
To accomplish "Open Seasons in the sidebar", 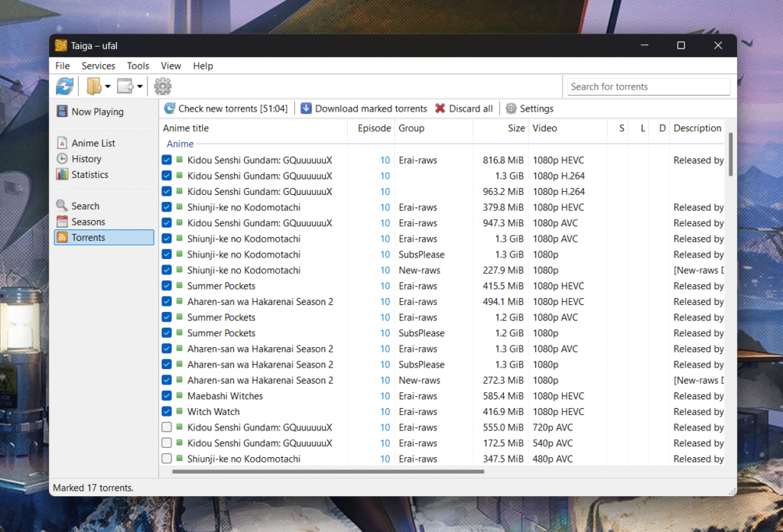I will (104, 222).
